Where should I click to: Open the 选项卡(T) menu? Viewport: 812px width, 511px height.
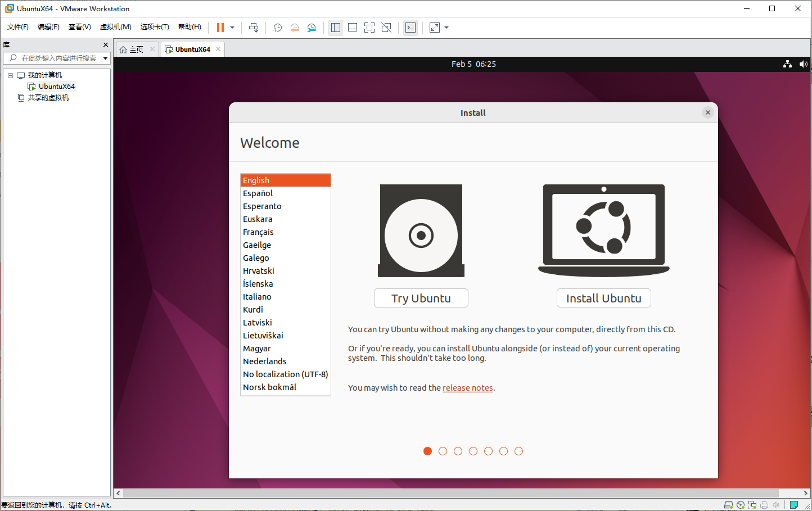click(155, 27)
